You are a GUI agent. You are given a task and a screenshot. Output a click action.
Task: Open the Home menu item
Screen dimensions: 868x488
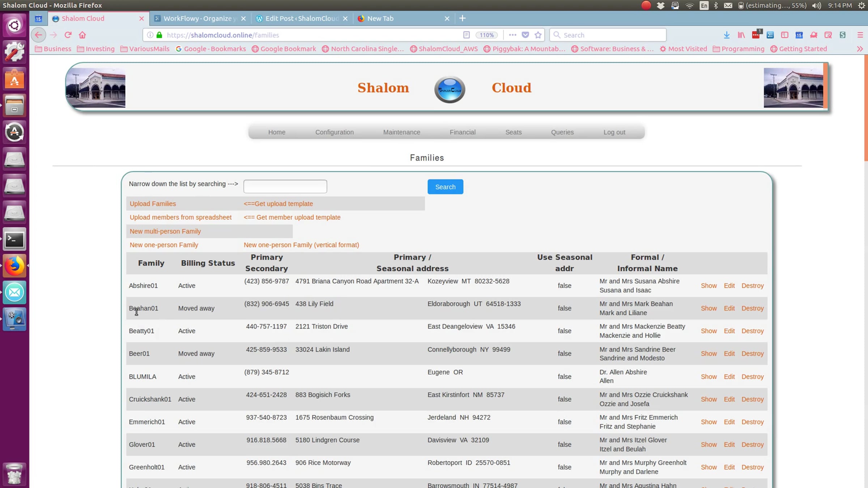[x=277, y=132]
